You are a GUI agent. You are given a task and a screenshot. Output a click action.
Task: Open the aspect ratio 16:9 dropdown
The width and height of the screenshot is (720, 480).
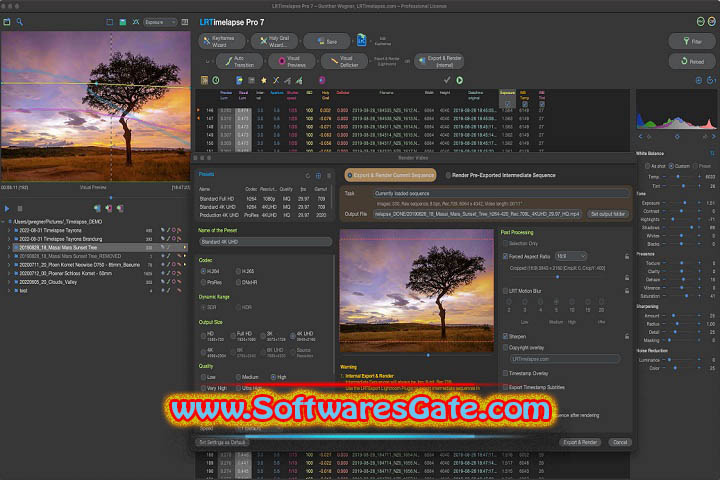(570, 256)
